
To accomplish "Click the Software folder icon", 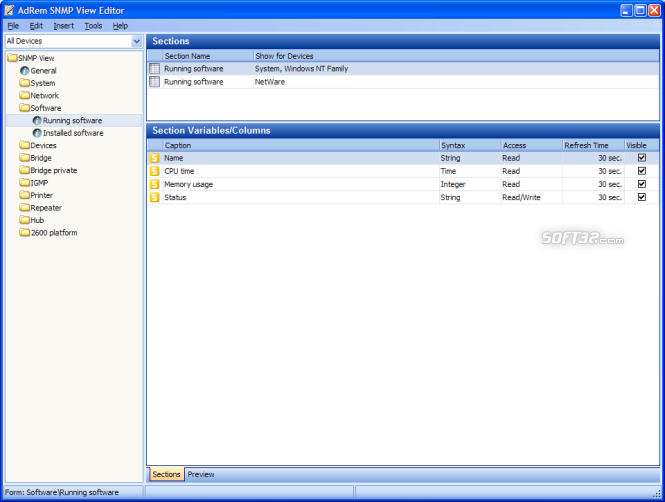I will [25, 108].
